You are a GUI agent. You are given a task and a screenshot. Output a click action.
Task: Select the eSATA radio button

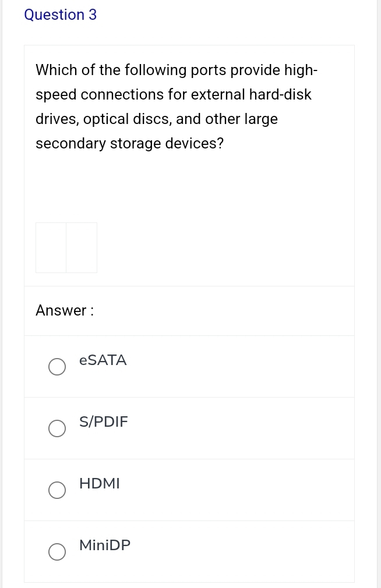(x=57, y=367)
